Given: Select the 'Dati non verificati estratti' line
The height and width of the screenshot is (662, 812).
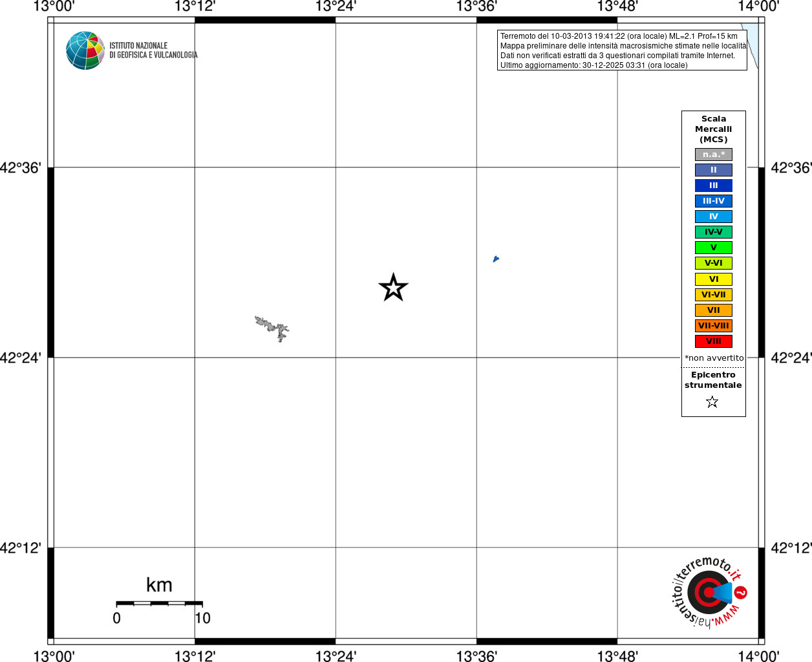Looking at the screenshot, I should (x=617, y=56).
